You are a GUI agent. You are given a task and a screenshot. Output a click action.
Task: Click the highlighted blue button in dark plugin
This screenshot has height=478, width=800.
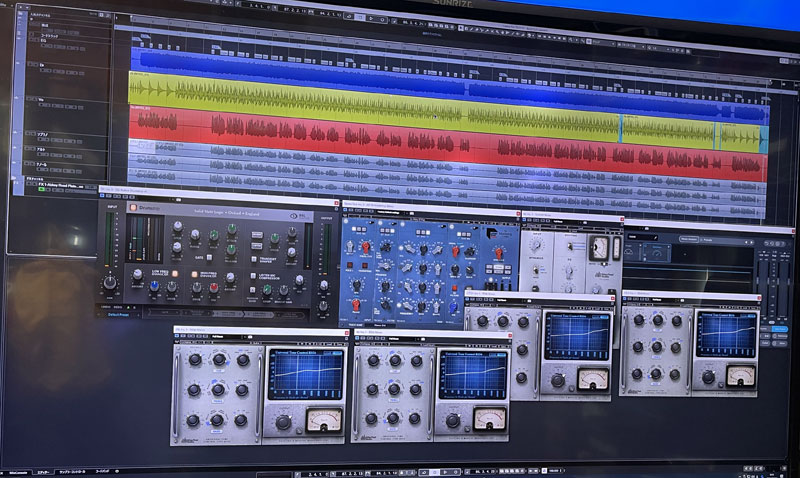779,330
